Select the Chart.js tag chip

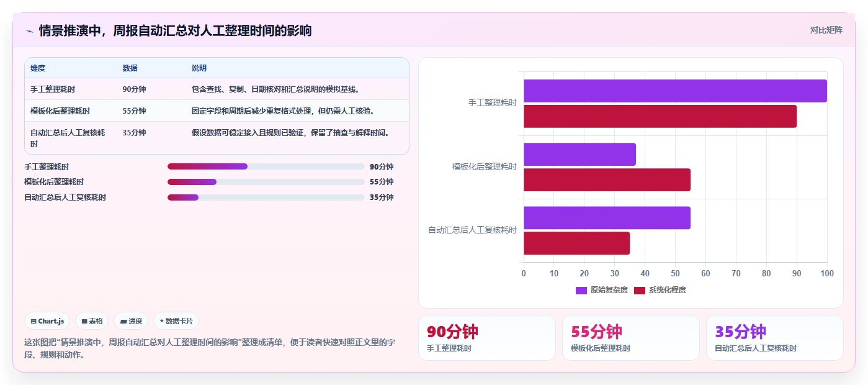point(47,321)
